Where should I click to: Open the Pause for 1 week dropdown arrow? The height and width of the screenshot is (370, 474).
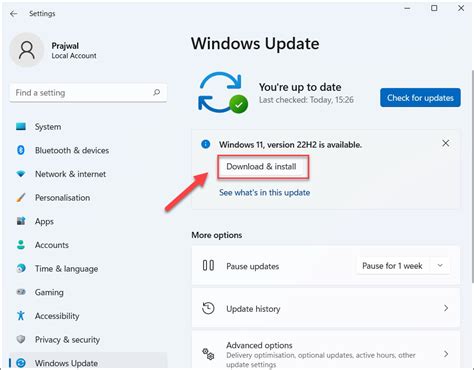point(440,266)
